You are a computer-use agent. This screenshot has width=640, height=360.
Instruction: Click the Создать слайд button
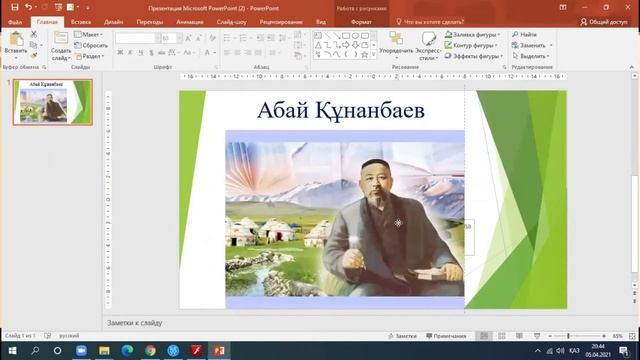pos(61,46)
